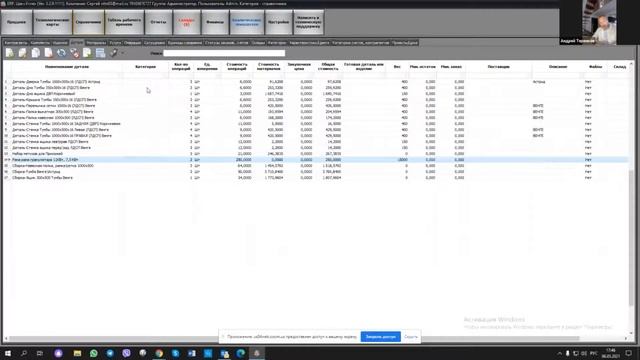Open the Финансы section button
Viewport: 640px width, 360px height.
tap(215, 22)
